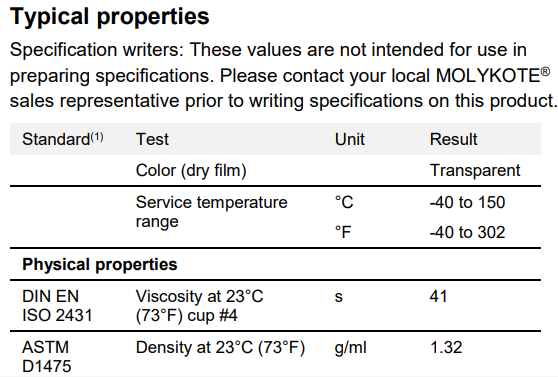
Task: Click the 'Unit' column header
Action: [349, 139]
